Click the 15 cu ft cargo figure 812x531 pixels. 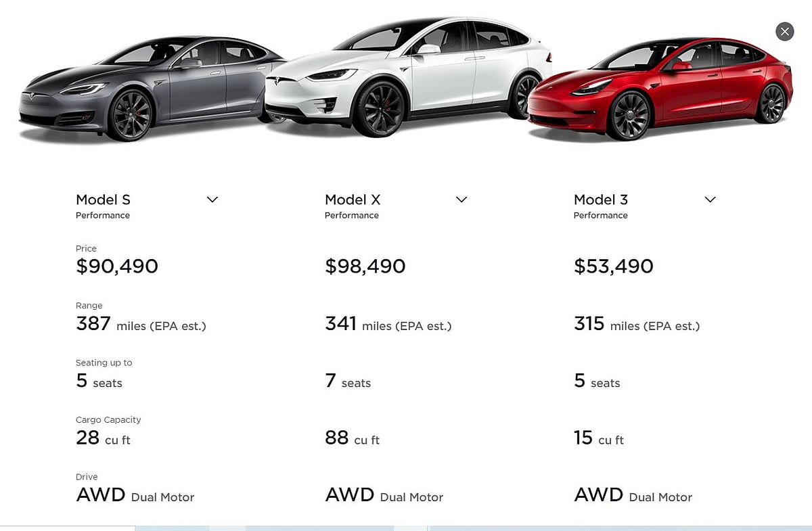[x=599, y=439]
